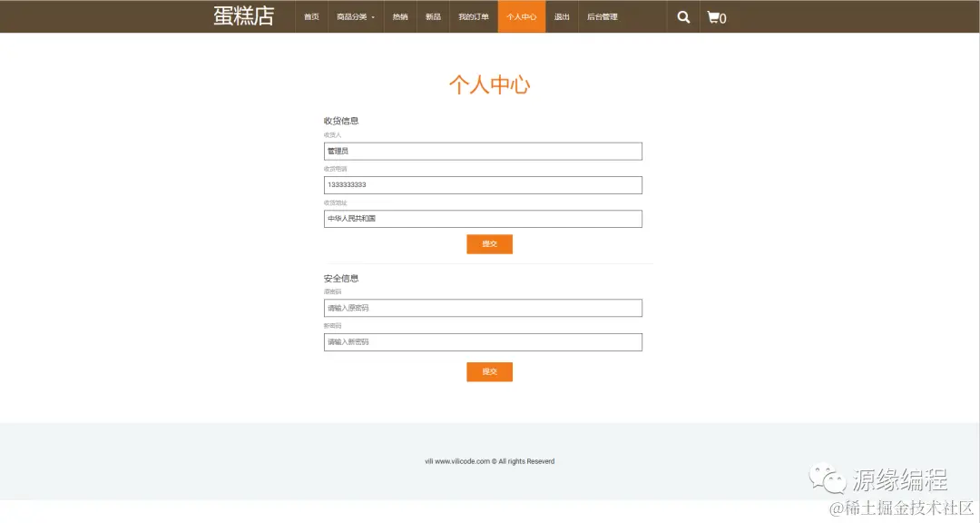980x523 pixels.
Task: Focus the 请输入原密码 input field
Action: 483,308
